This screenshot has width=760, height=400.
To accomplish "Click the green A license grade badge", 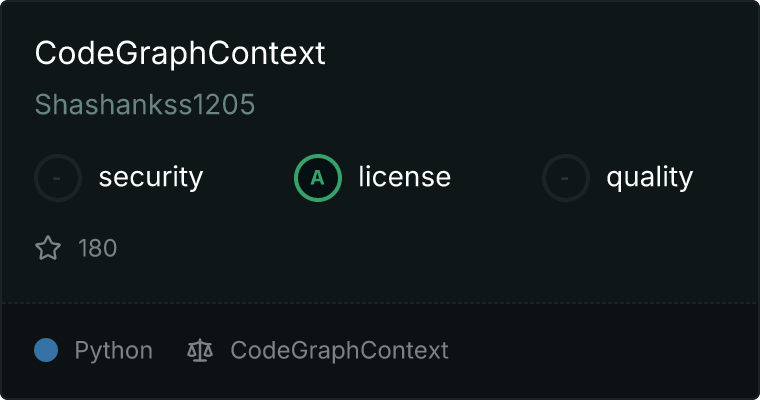I will point(318,178).
